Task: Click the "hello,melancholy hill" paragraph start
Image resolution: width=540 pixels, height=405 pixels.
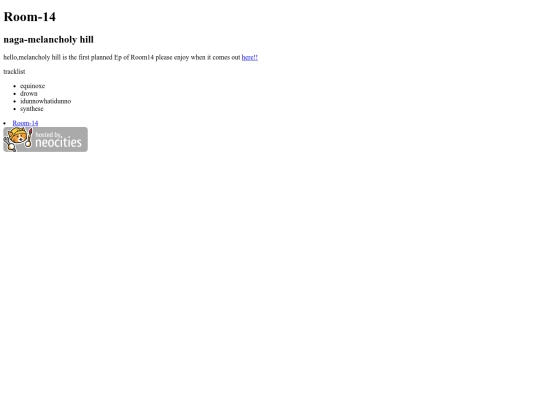Action: point(32,58)
